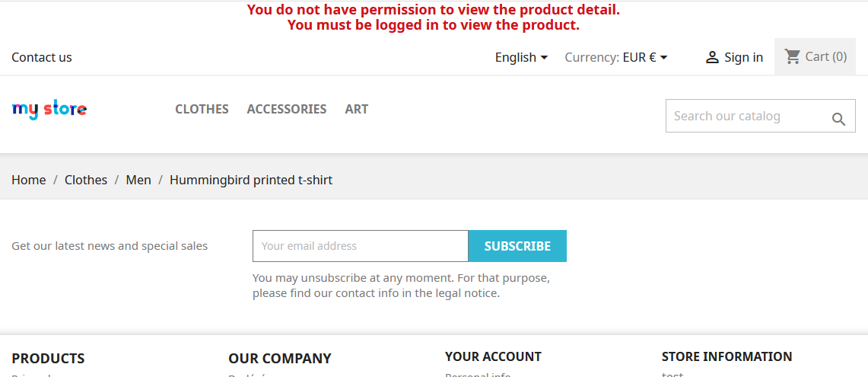
Task: Click the Hummingbird printed t-shirt breadcrumb
Action: pos(251,180)
